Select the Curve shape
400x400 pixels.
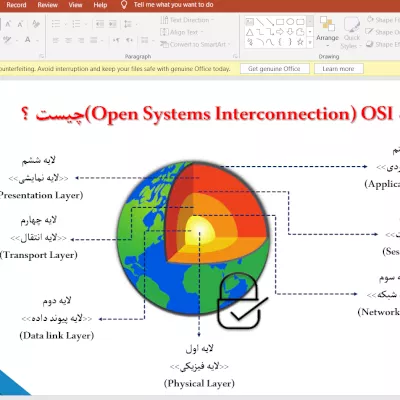coord(270,42)
